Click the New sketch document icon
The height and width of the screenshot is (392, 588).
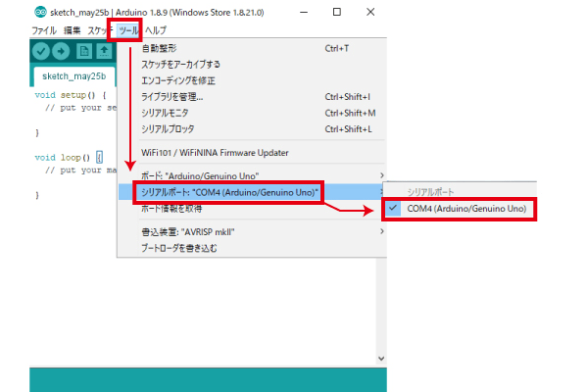click(x=84, y=51)
